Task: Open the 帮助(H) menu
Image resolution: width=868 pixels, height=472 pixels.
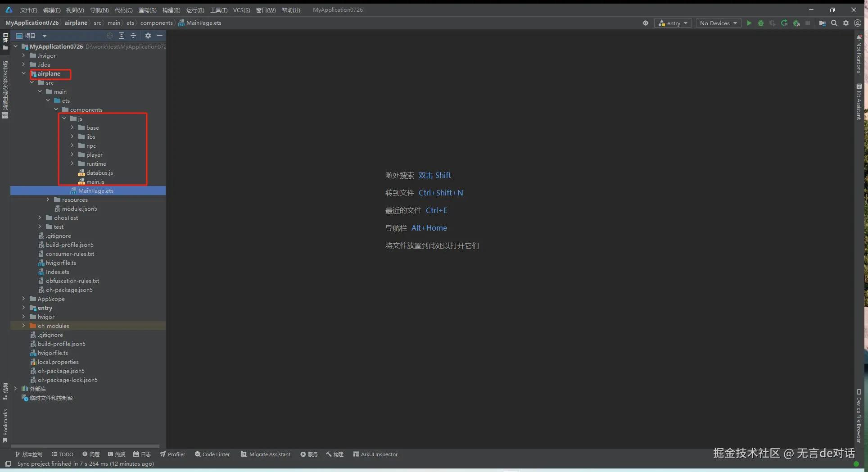Action: 291,10
